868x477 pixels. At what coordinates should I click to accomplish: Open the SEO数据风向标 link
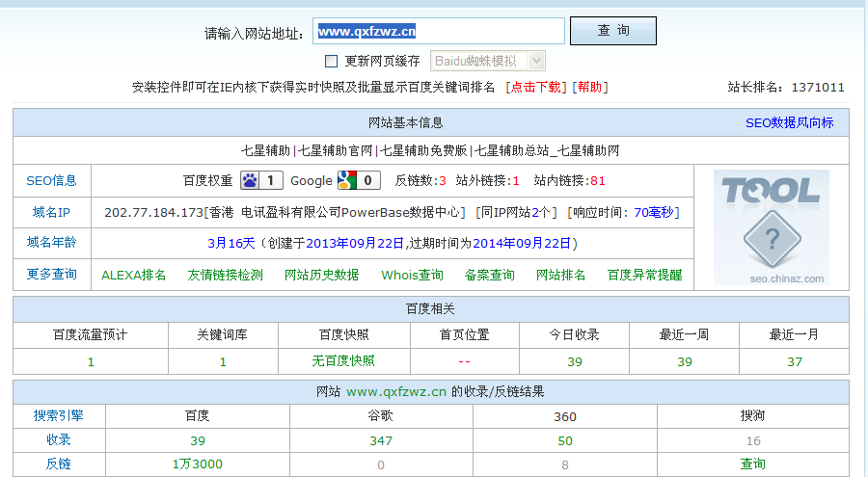[x=789, y=122]
